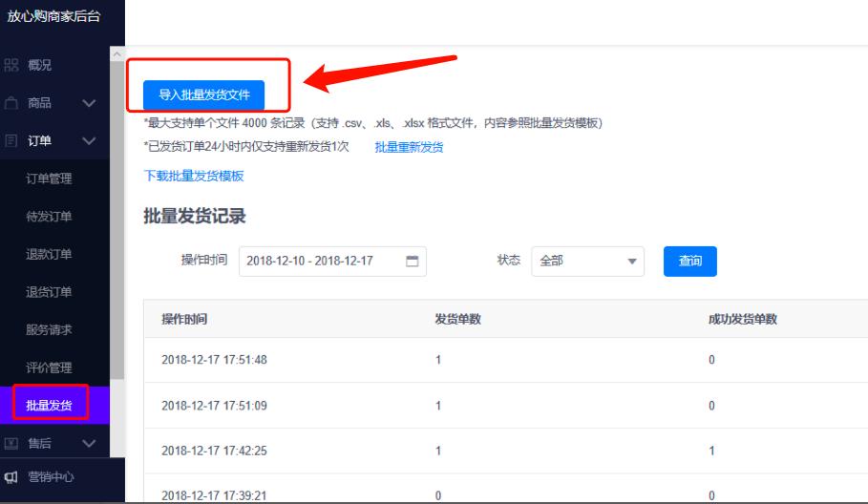868x504 pixels.
Task: Expand the 售后 menu chevron
Action: tap(89, 443)
